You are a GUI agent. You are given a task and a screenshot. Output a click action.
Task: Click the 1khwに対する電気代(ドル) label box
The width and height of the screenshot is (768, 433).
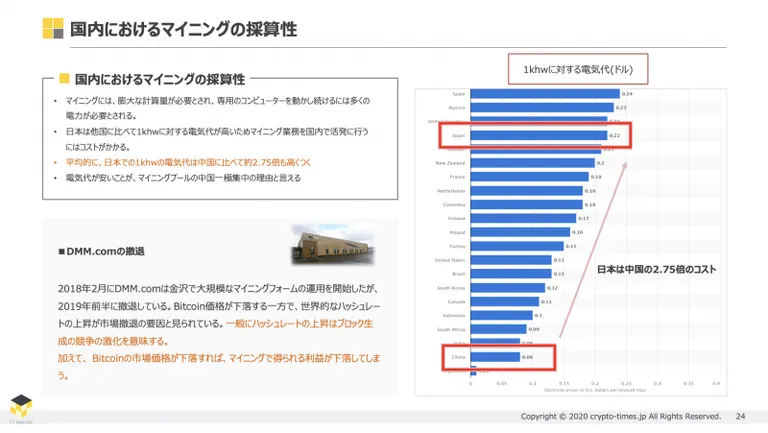(x=578, y=69)
